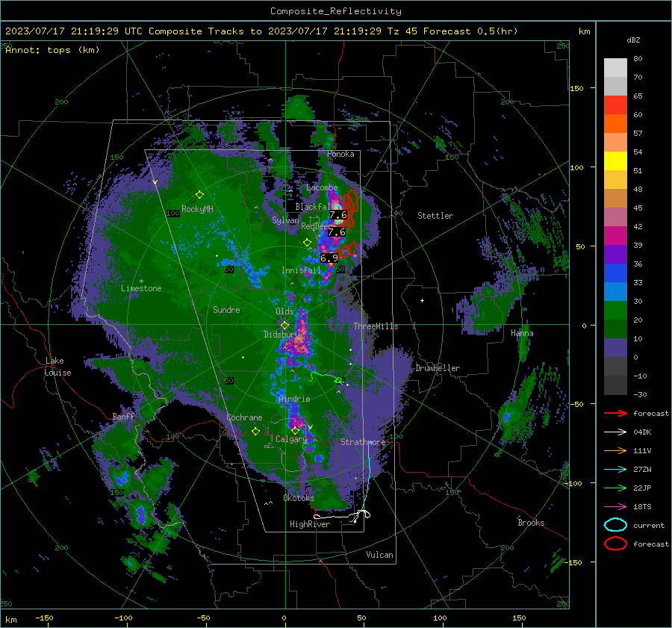Screen dimensions: 672x628
Task: Select the Calgary city label
Action: (x=291, y=439)
